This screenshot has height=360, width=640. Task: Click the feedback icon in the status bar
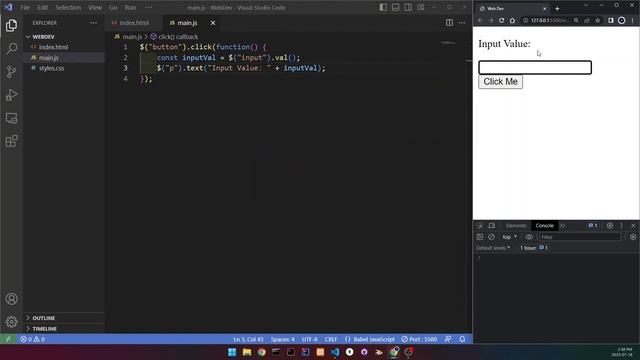[448, 339]
